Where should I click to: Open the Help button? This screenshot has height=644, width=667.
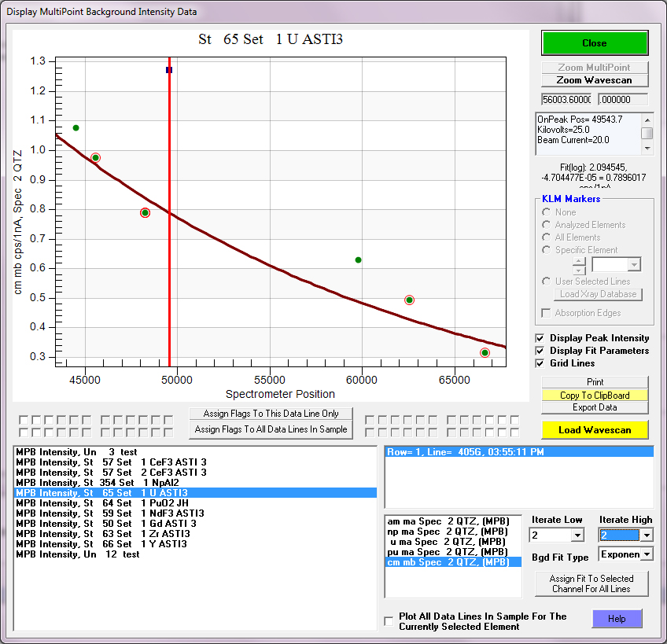pos(617,619)
